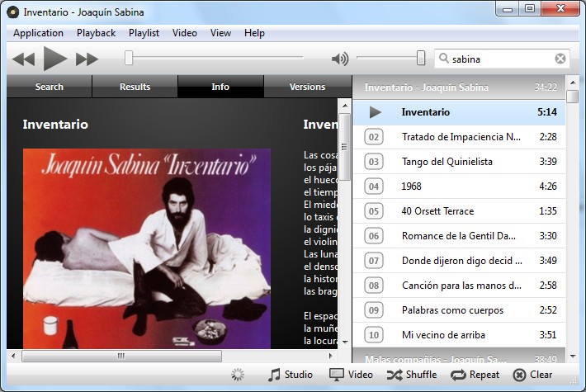Click the rewind previous track button
The width and height of the screenshot is (586, 392).
(x=24, y=59)
